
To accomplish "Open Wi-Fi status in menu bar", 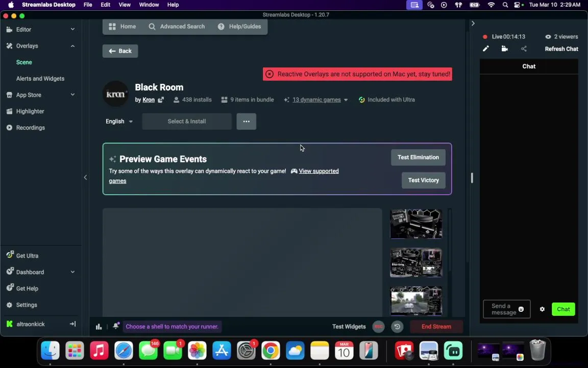I will [491, 5].
